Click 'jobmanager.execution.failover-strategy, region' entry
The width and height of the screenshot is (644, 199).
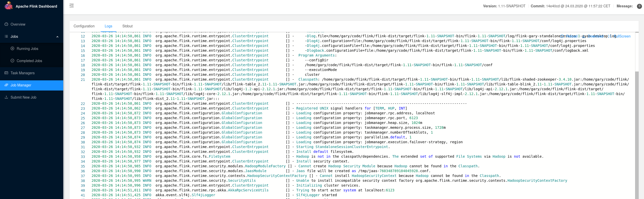(x=414, y=142)
